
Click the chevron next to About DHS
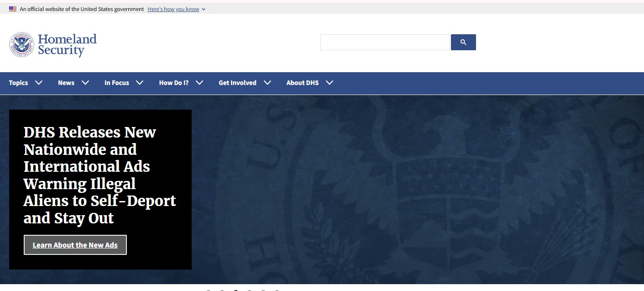(330, 83)
